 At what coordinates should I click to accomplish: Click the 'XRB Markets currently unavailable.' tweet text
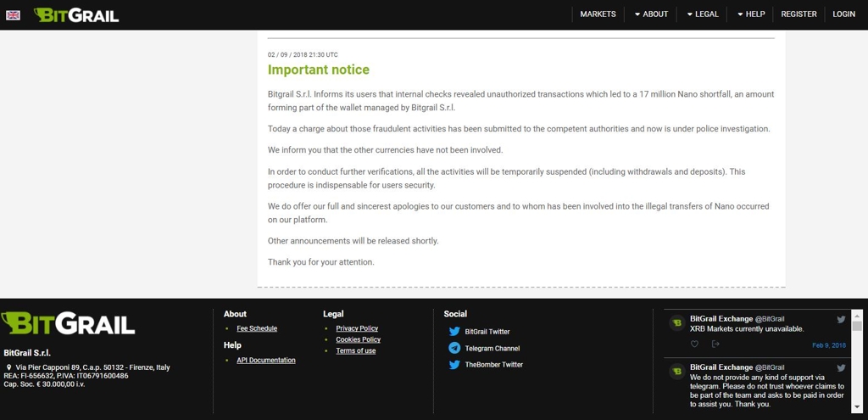[x=747, y=328]
